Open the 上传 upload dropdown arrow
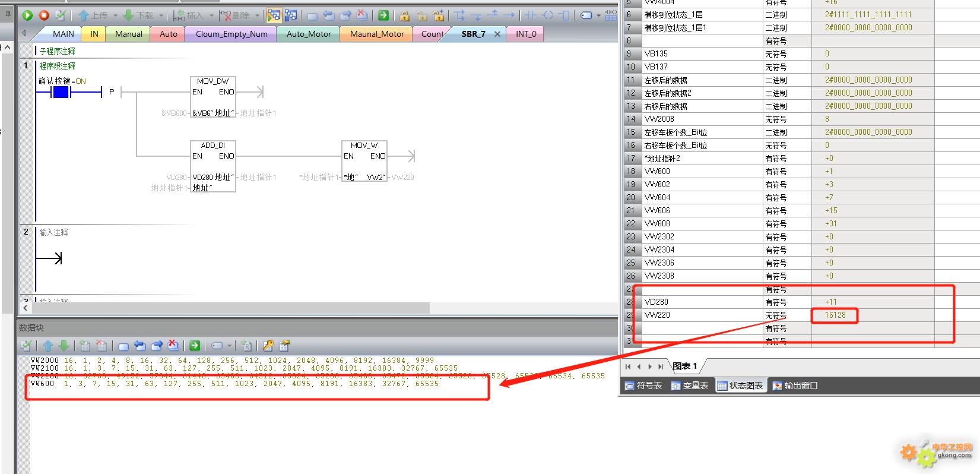Screen dimensions: 980x474 115,15
